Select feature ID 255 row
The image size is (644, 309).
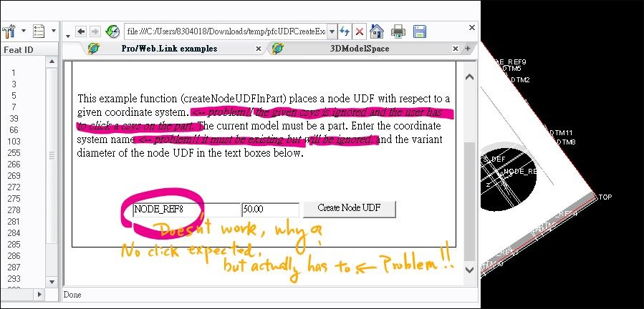click(14, 152)
